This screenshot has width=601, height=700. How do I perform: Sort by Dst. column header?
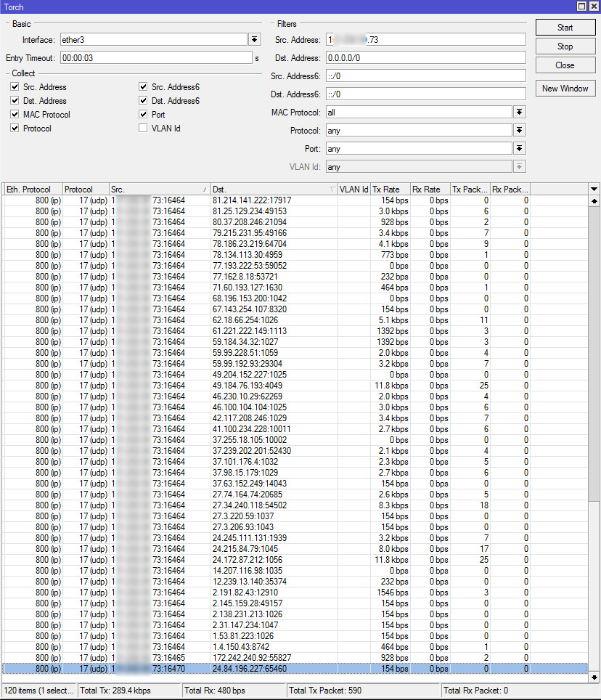coord(274,190)
